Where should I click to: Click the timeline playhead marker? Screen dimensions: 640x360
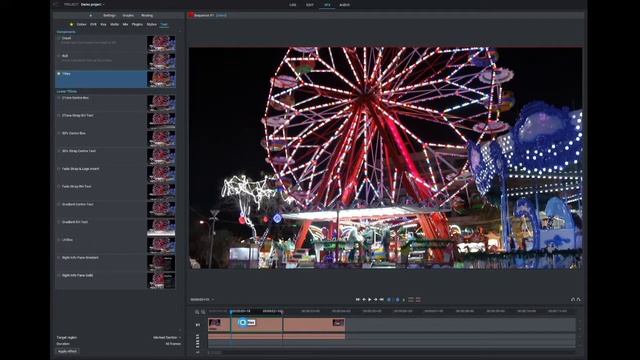pyautogui.click(x=231, y=312)
